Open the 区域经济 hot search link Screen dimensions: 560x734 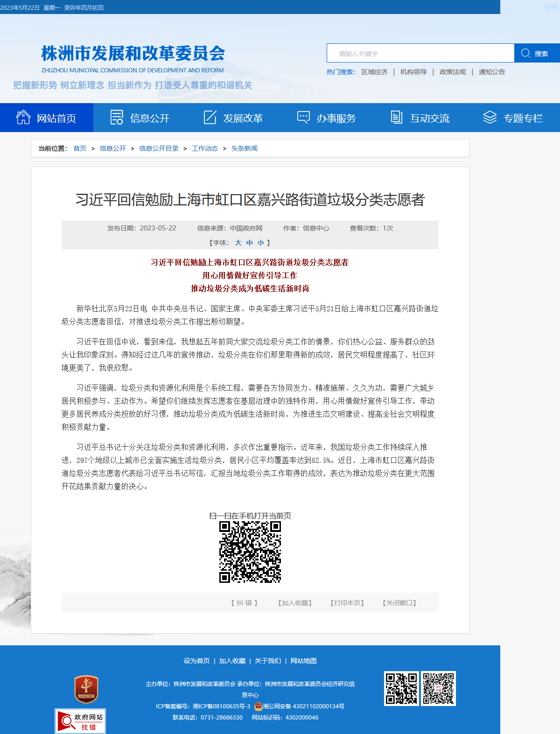374,72
